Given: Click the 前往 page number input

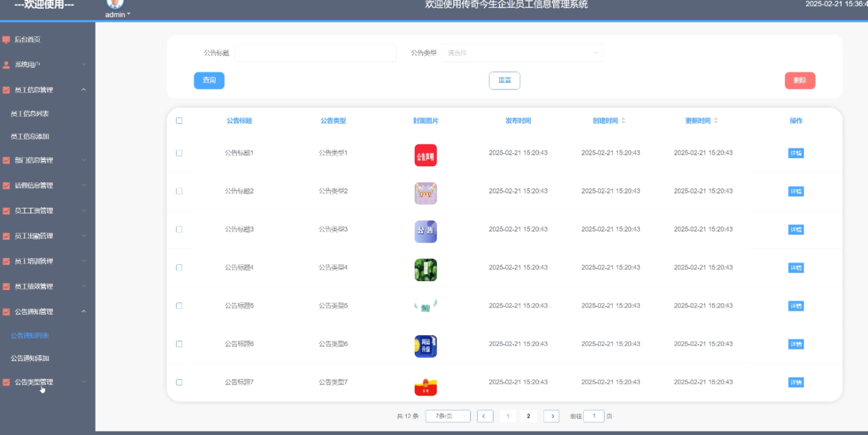Looking at the screenshot, I should pos(594,416).
